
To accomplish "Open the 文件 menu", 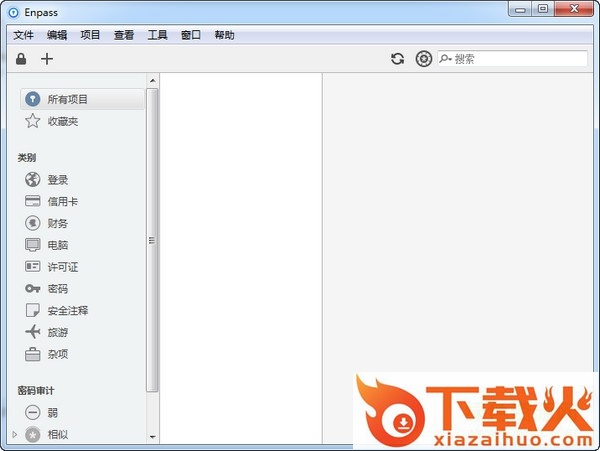I will pyautogui.click(x=23, y=35).
